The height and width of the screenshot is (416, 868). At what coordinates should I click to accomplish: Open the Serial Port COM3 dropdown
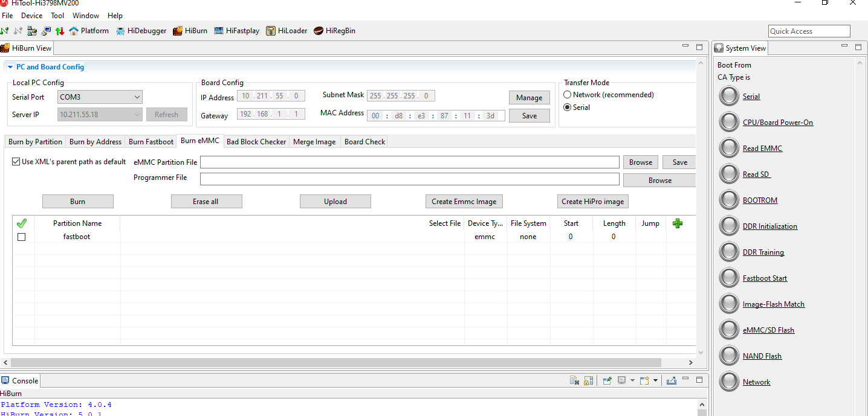(x=100, y=97)
